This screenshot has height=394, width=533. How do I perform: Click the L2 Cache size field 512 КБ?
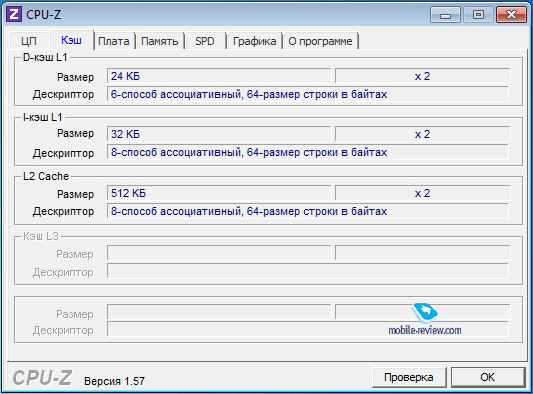click(x=219, y=193)
